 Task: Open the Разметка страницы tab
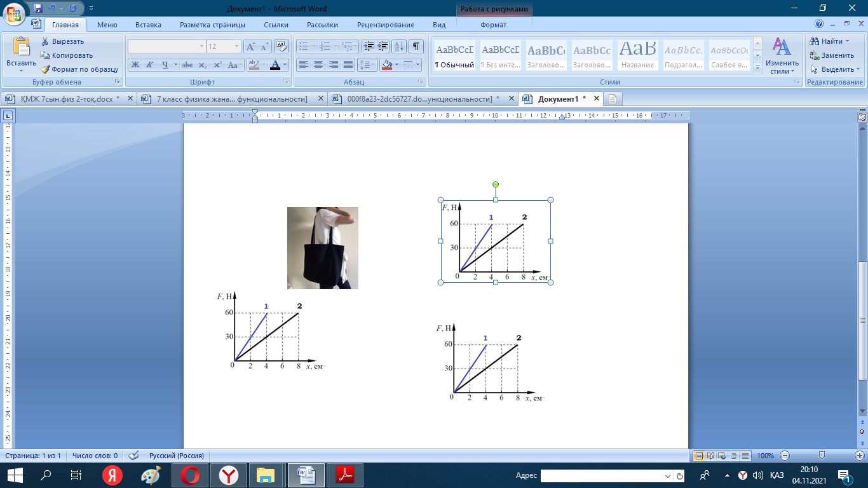(x=212, y=25)
